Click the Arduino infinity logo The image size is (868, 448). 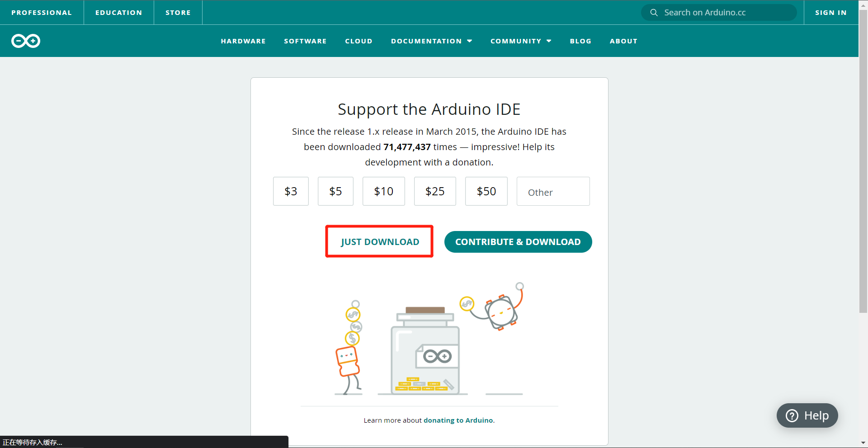26,41
